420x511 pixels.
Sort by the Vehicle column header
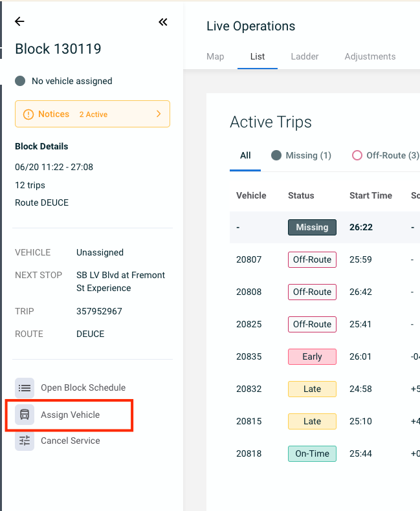pos(251,195)
